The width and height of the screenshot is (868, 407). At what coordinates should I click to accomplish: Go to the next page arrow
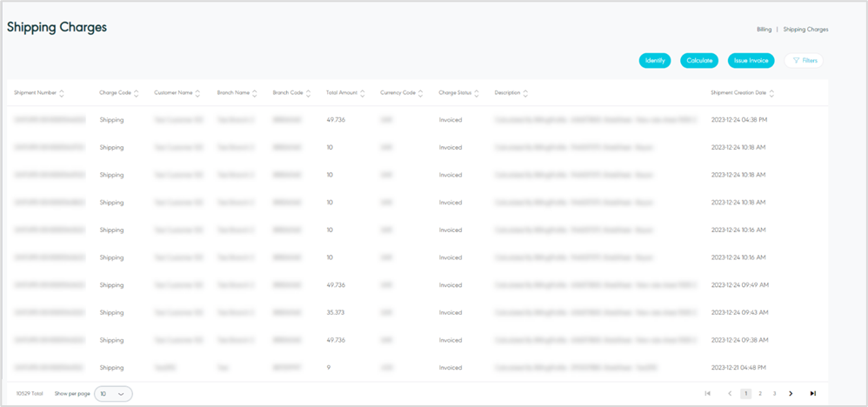pos(791,393)
